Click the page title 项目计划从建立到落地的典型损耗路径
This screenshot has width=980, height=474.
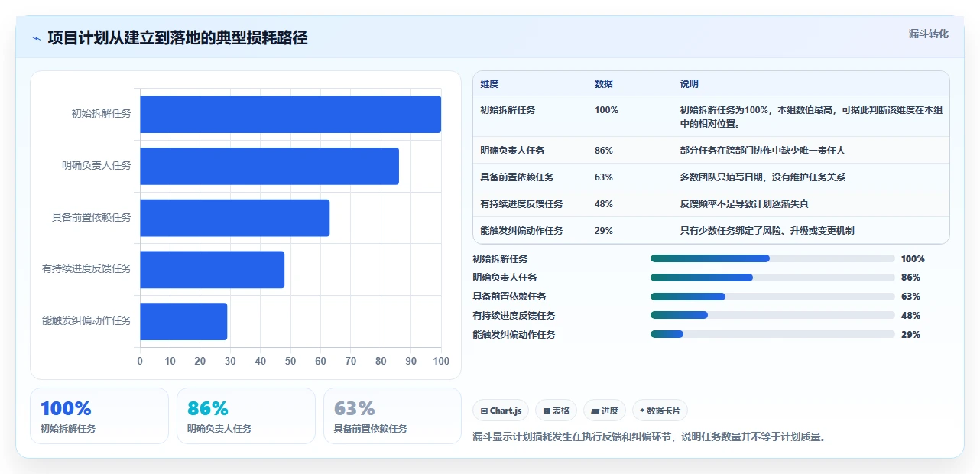click(x=177, y=37)
